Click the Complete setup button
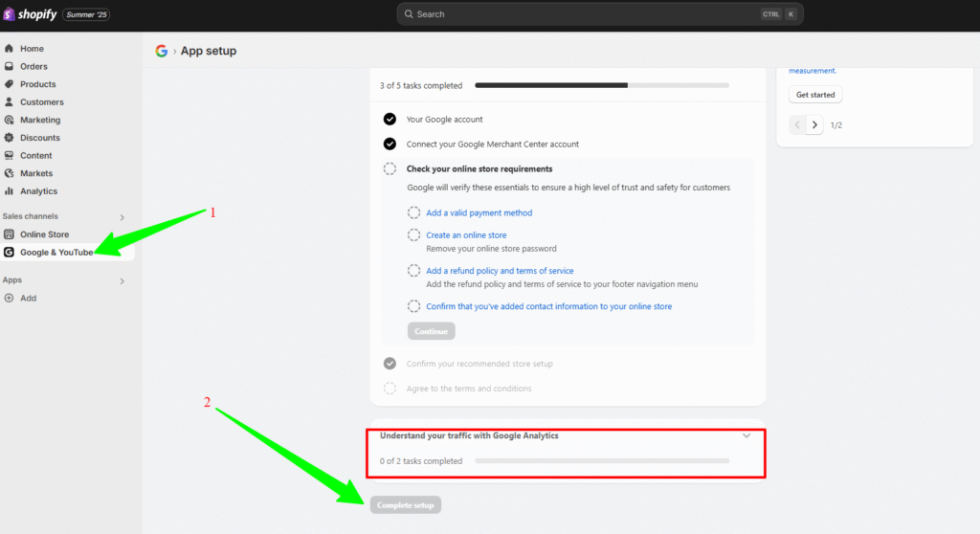The image size is (980, 534). 406,504
